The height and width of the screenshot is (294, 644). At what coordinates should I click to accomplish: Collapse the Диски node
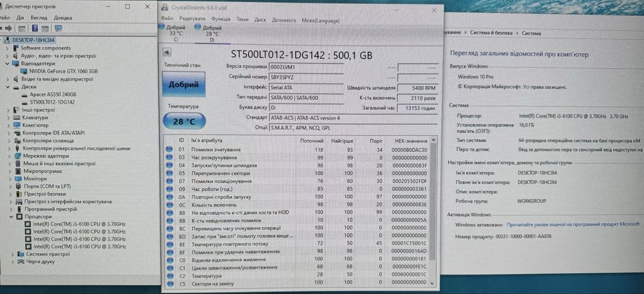[7, 87]
